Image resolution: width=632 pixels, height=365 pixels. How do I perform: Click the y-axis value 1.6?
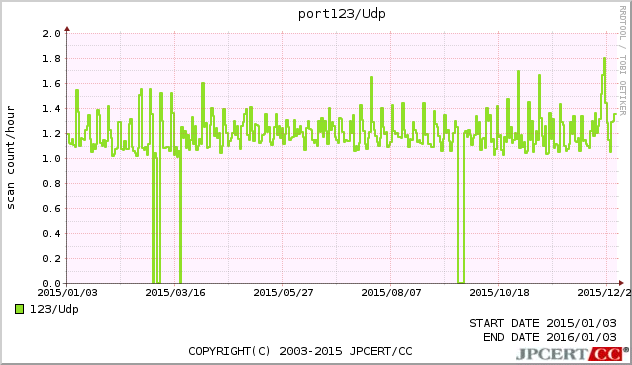(x=51, y=83)
